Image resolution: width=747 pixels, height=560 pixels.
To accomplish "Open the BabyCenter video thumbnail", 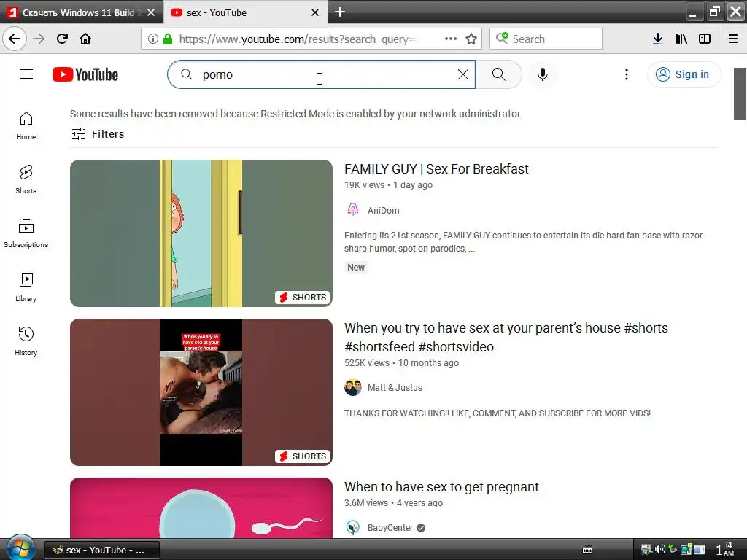I will pyautogui.click(x=201, y=507).
